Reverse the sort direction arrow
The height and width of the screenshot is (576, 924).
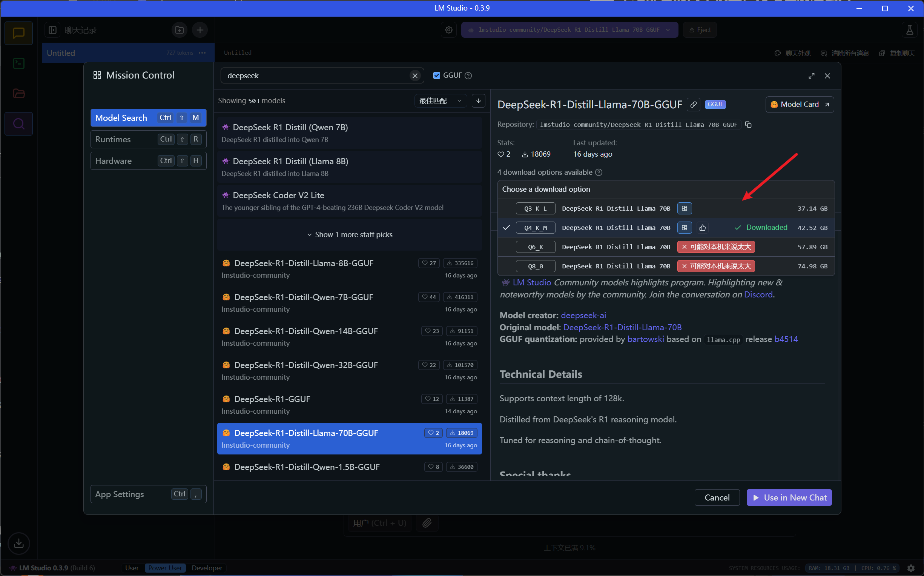tap(478, 100)
